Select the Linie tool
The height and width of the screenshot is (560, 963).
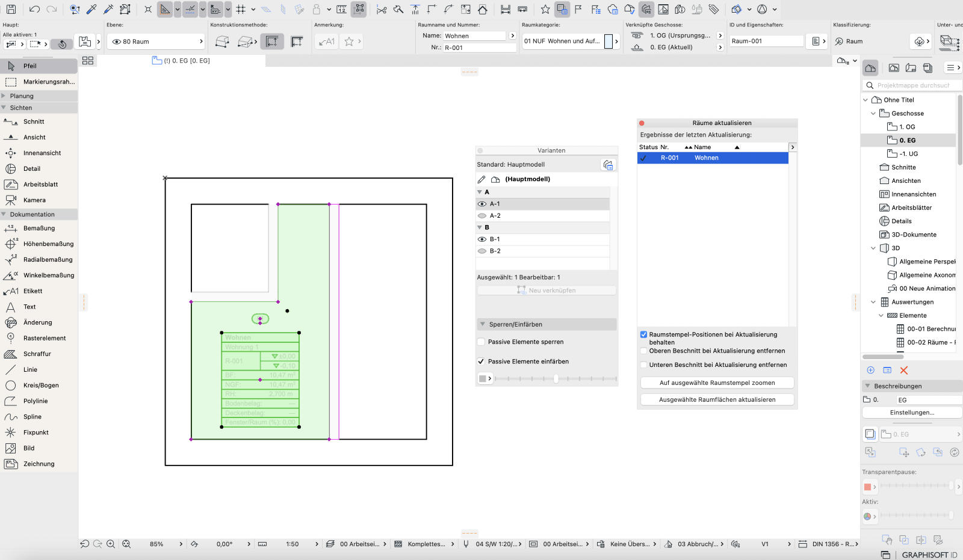pyautogui.click(x=39, y=369)
